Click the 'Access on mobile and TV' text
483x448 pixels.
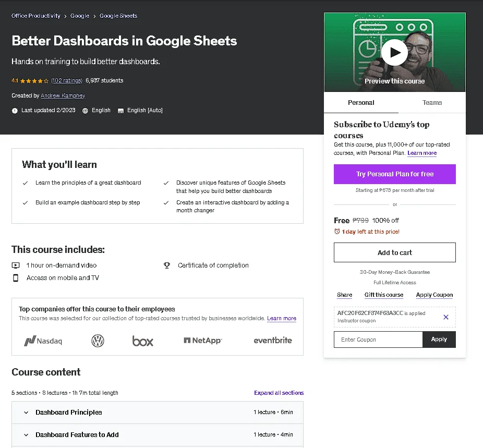pyautogui.click(x=63, y=278)
